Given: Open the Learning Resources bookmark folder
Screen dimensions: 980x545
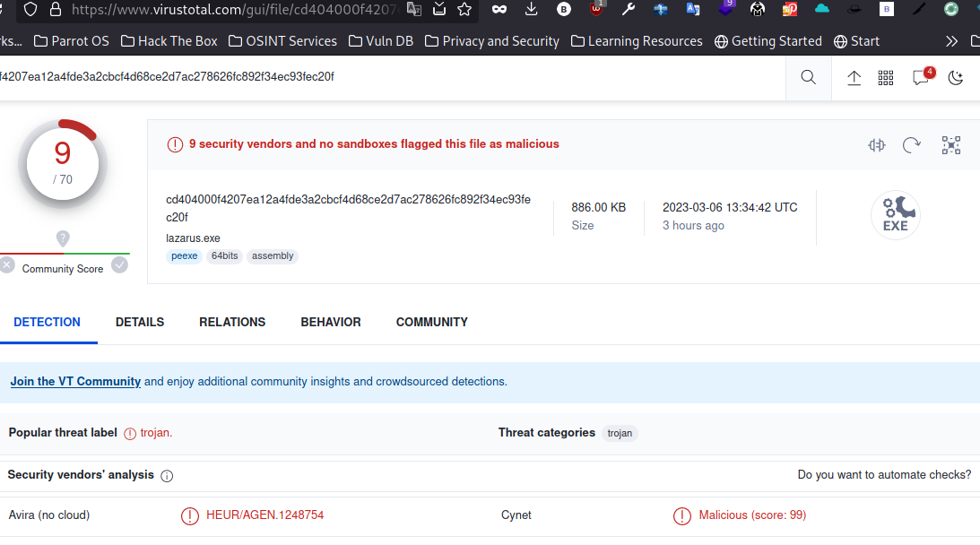Looking at the screenshot, I should pos(637,41).
